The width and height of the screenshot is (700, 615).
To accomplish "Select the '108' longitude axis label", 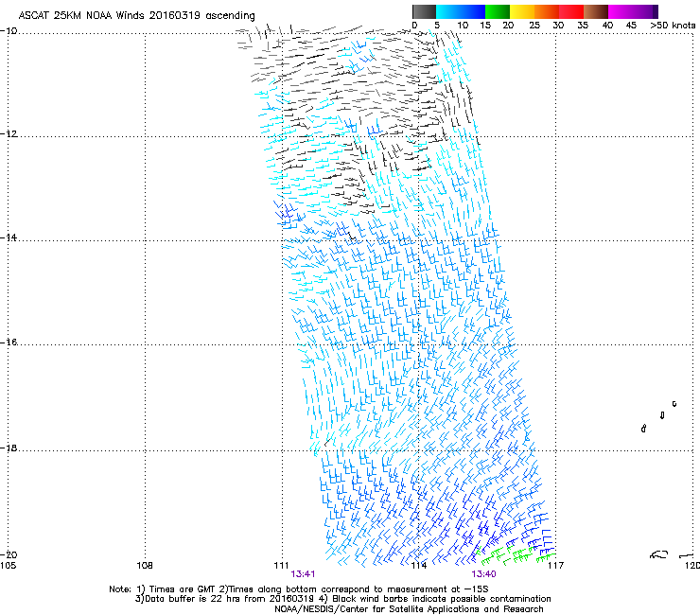I will (145, 566).
